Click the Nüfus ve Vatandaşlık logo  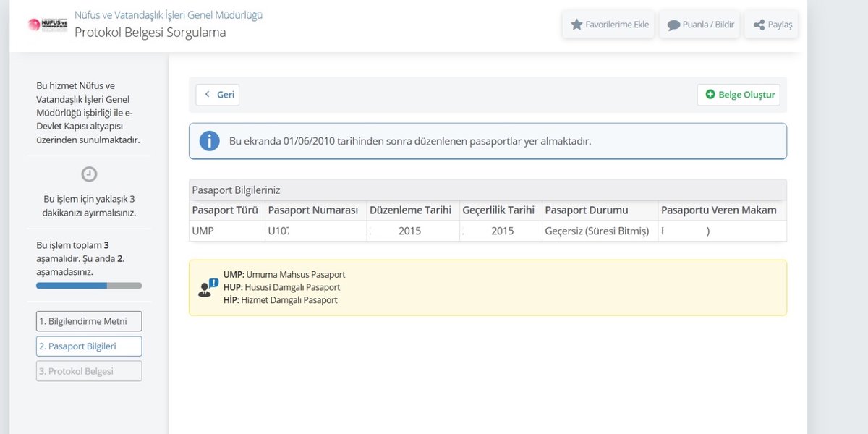point(47,25)
